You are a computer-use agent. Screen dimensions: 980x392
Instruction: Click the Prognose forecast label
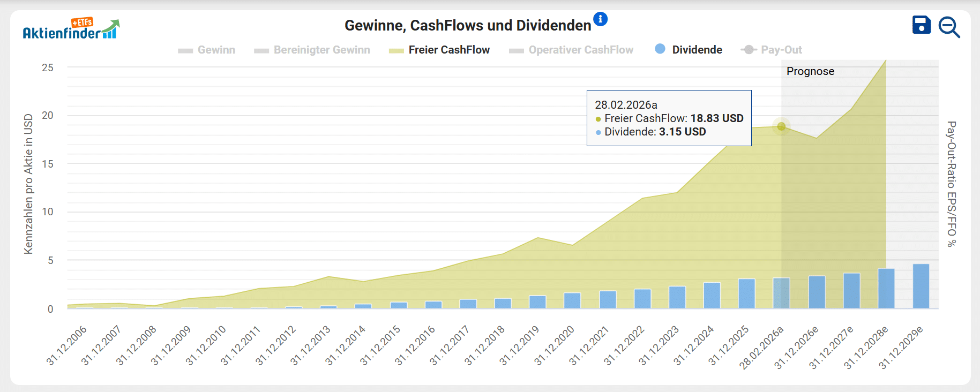(x=810, y=71)
